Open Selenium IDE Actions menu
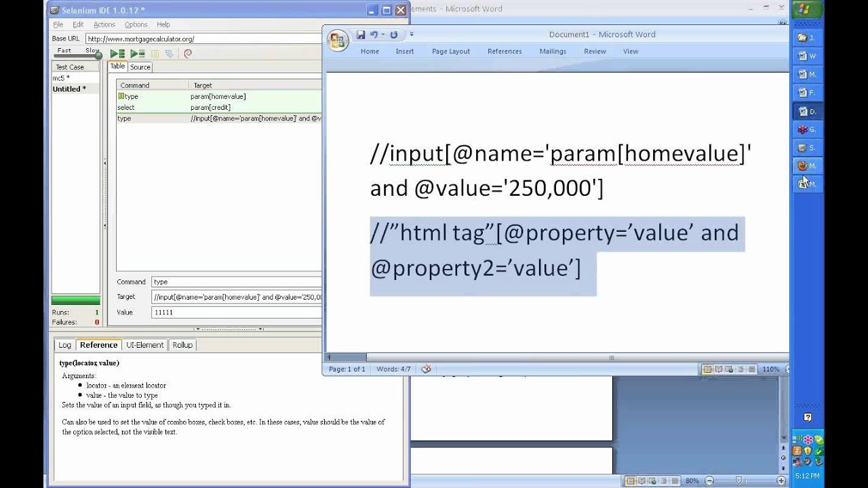 point(104,24)
